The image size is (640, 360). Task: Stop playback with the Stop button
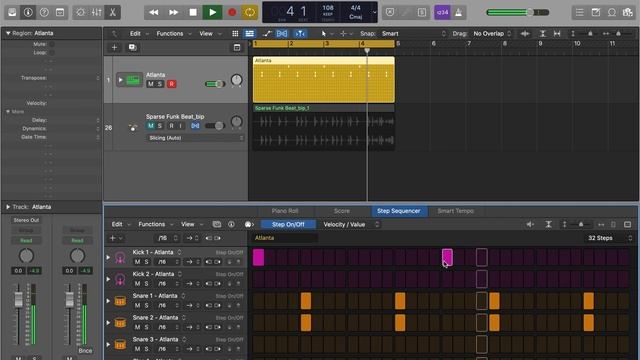pyautogui.click(x=193, y=12)
